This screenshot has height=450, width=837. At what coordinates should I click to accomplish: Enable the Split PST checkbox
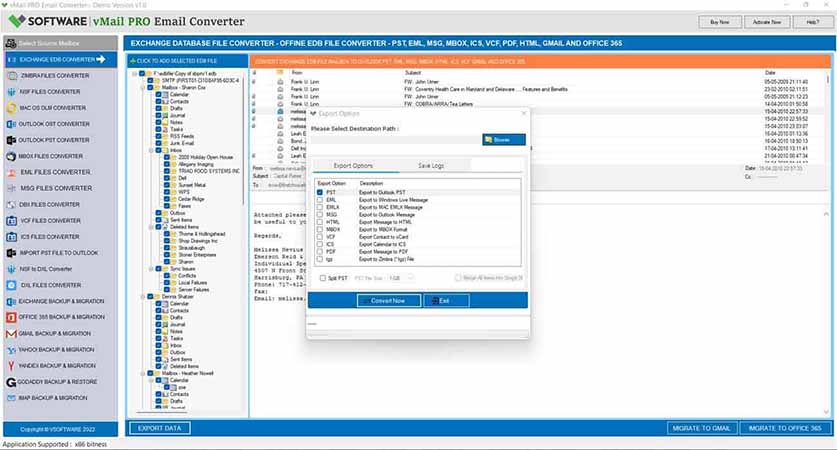pos(322,278)
